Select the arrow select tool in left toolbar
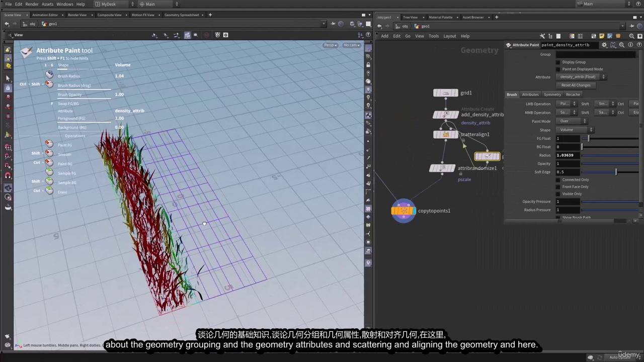The image size is (644, 362). pyautogui.click(x=8, y=78)
